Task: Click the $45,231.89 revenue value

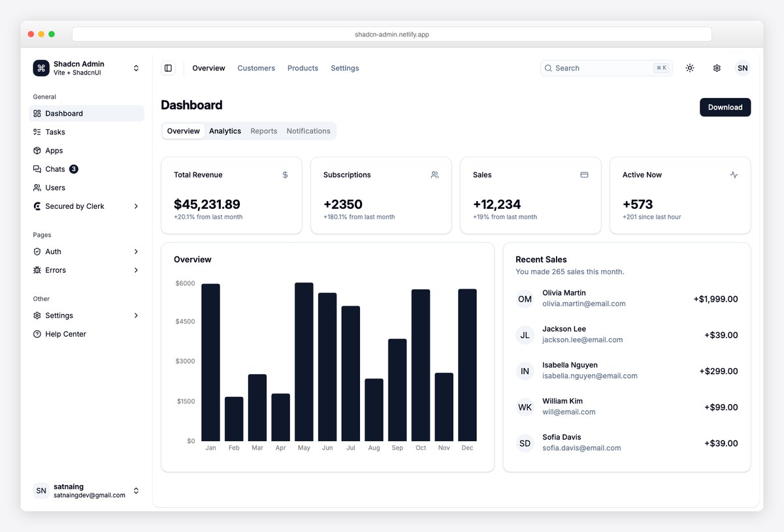Action: (x=207, y=204)
